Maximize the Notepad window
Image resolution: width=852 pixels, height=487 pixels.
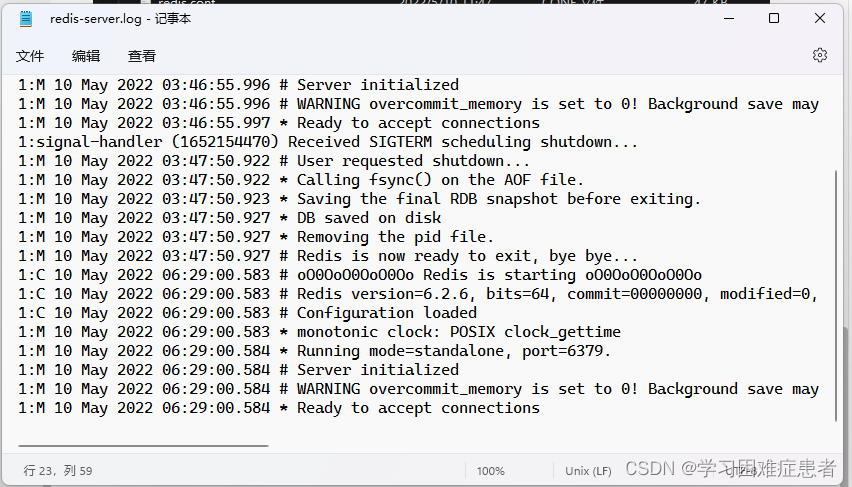(x=774, y=19)
